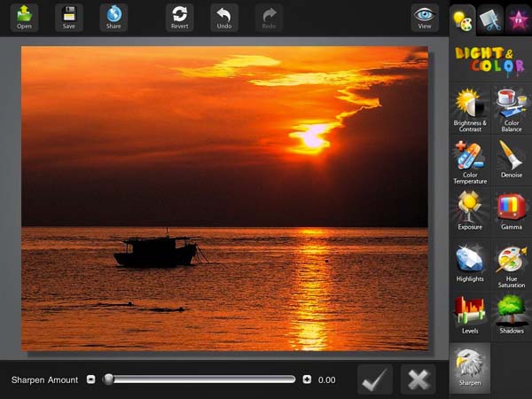Open the Hue Saturation palette tool
The width and height of the screenshot is (532, 399).
512,266
